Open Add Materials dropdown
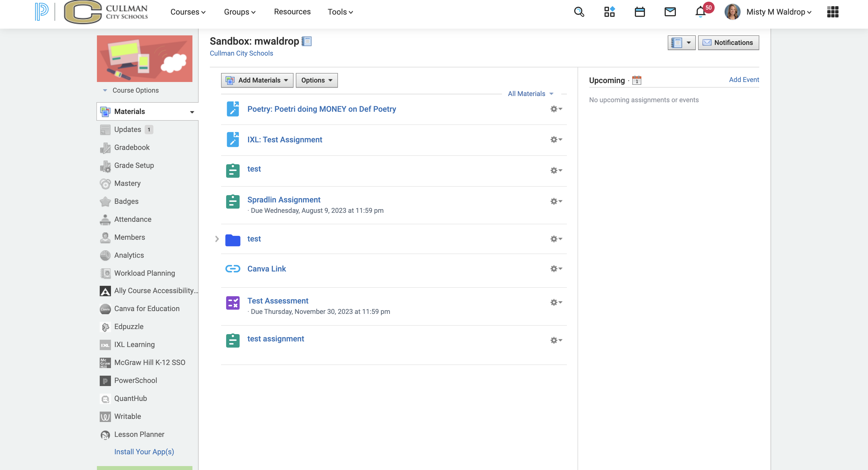Screen dimensions: 868x470 pos(257,80)
